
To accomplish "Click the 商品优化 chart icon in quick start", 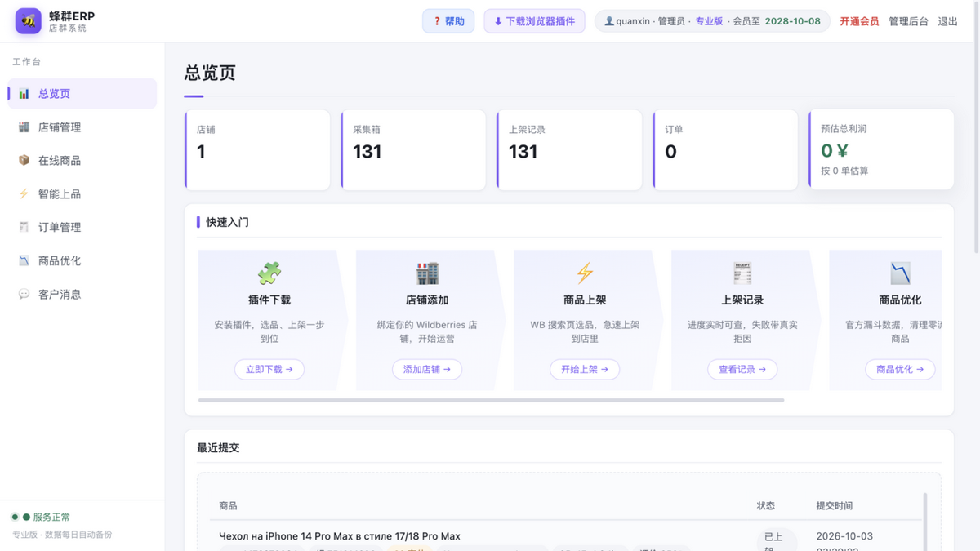I will pos(900,273).
